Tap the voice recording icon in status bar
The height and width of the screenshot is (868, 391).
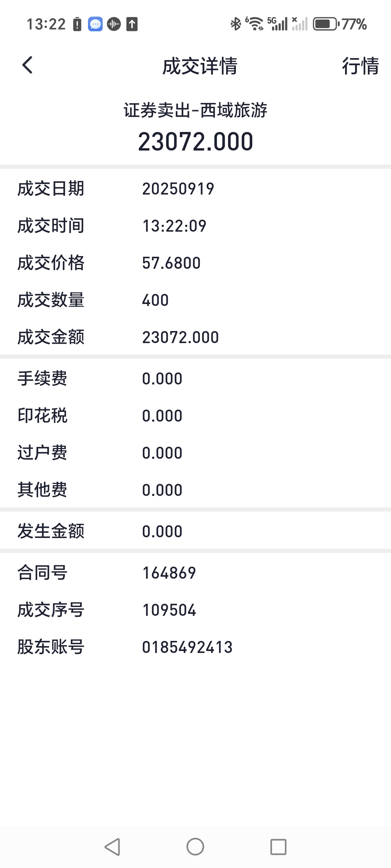[114, 24]
